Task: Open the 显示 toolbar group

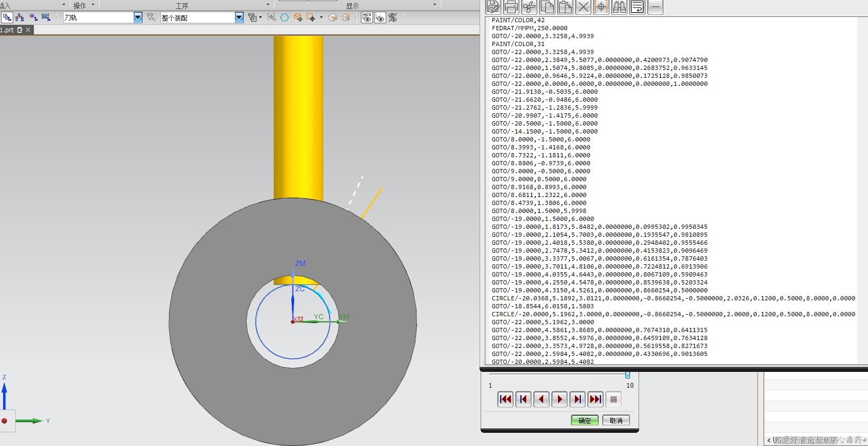Action: click(x=352, y=6)
